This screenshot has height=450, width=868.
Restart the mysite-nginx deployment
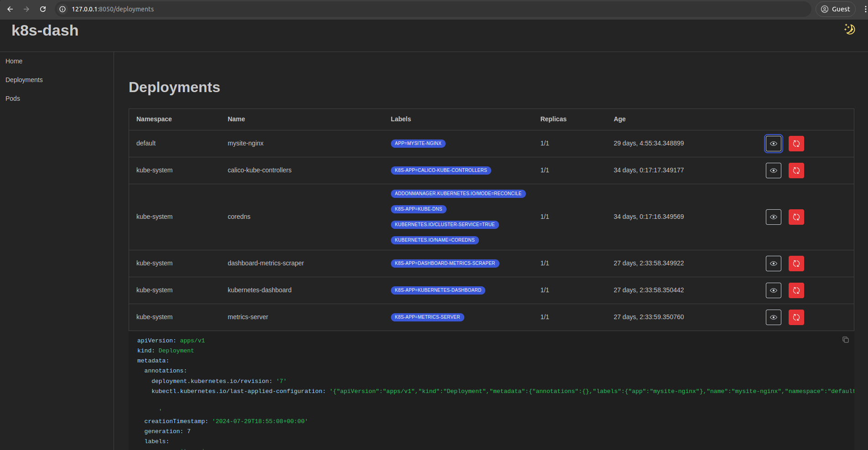point(796,144)
